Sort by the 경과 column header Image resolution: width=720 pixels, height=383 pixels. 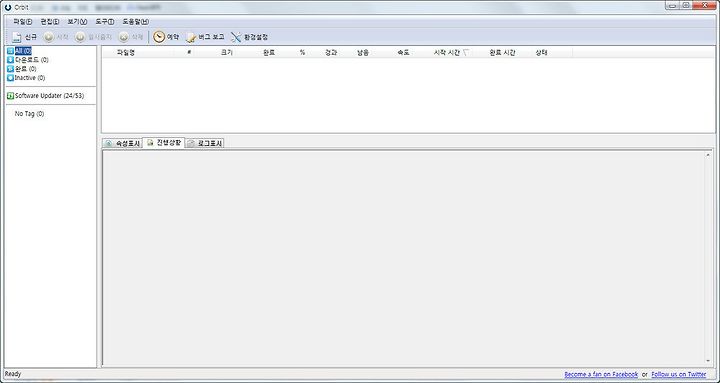(x=331, y=53)
